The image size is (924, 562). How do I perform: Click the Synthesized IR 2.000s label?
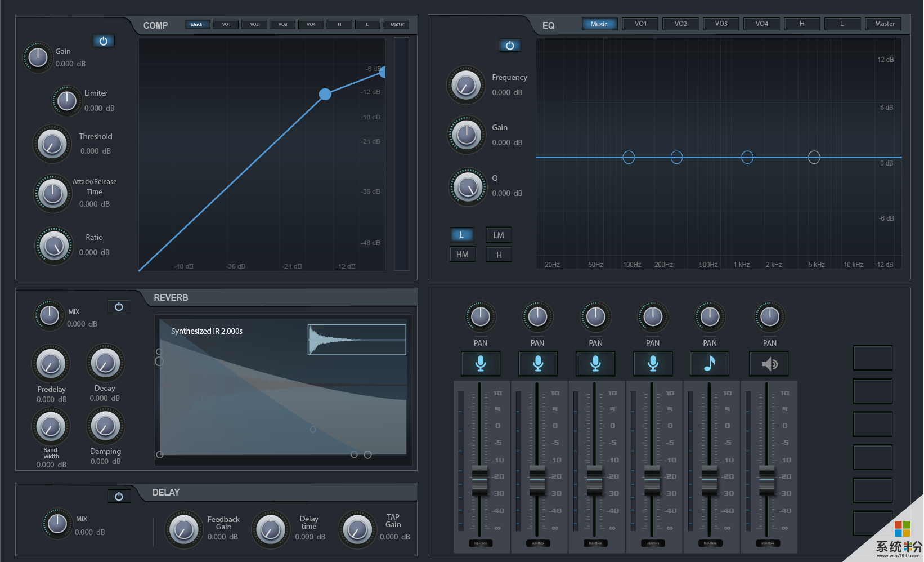(x=207, y=331)
